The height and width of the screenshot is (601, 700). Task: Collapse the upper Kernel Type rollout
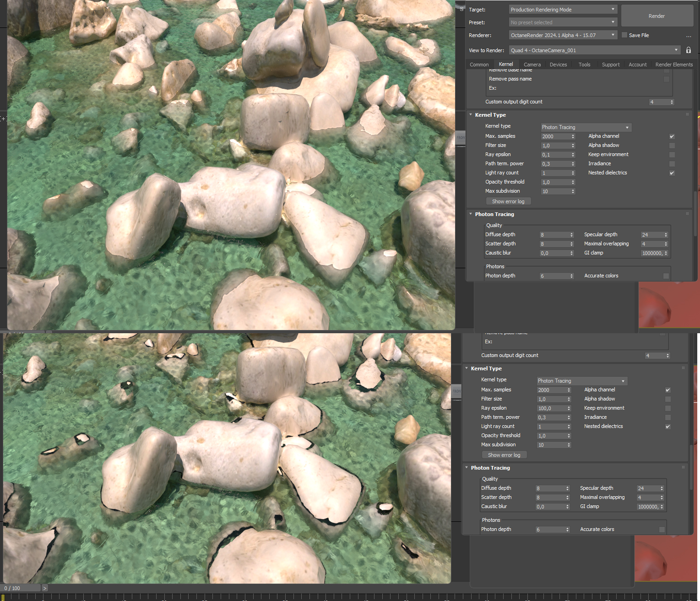coord(471,115)
